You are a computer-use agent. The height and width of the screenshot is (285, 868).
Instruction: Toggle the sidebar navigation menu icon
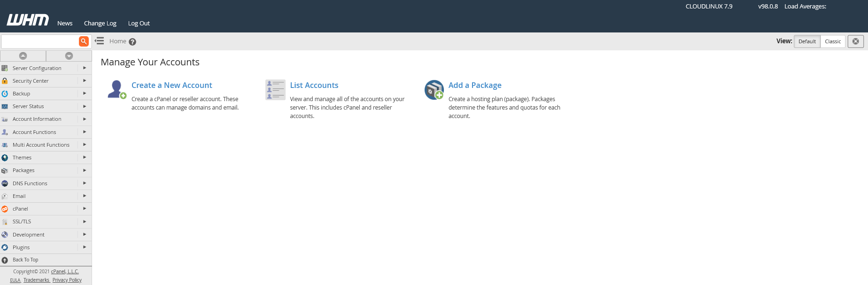100,41
